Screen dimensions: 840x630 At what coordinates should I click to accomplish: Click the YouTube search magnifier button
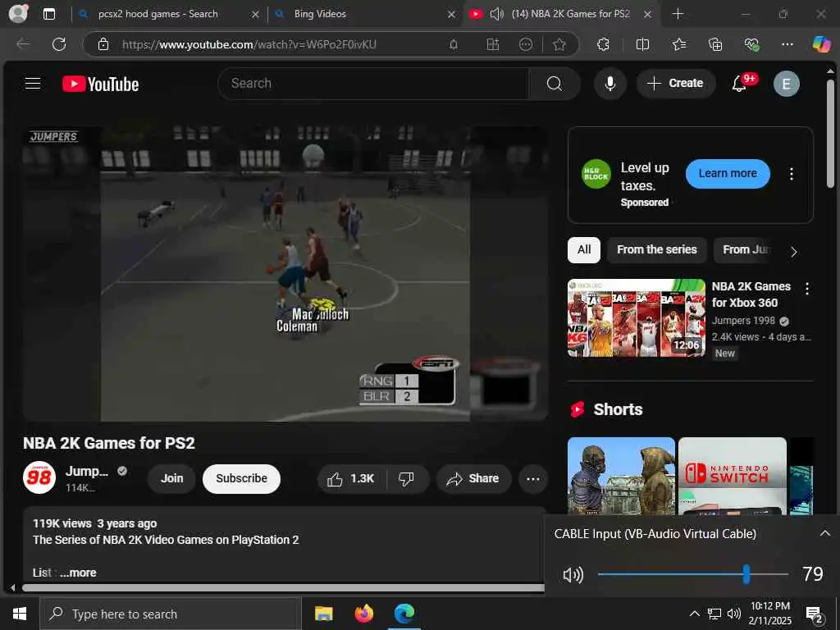point(554,84)
